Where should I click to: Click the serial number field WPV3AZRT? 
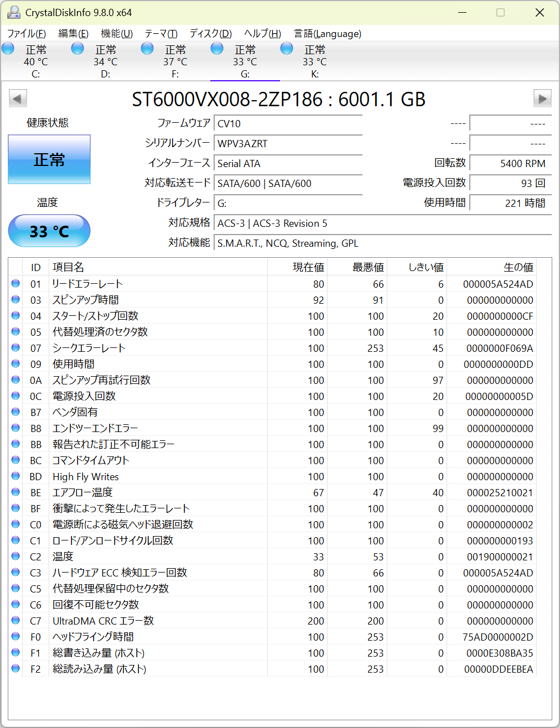[x=288, y=143]
